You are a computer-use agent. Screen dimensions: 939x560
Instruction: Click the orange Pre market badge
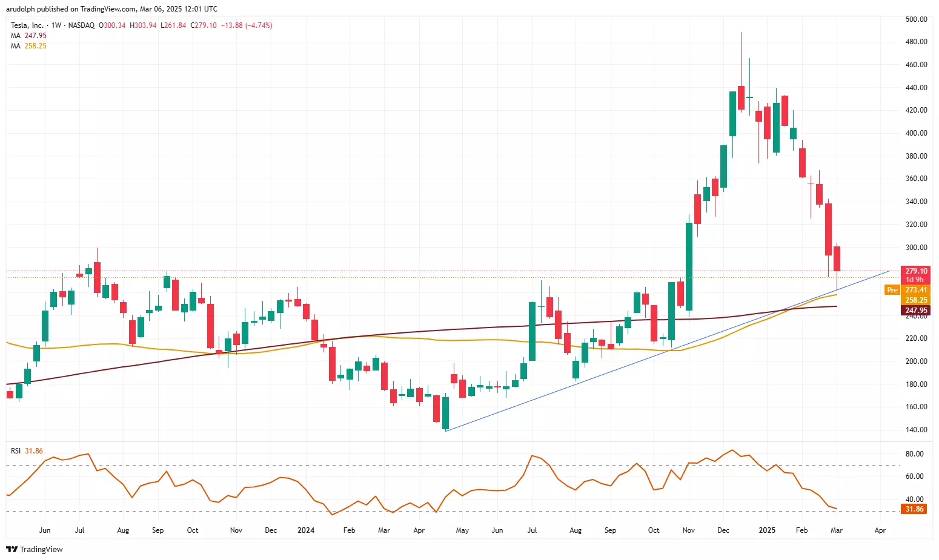pyautogui.click(x=892, y=290)
